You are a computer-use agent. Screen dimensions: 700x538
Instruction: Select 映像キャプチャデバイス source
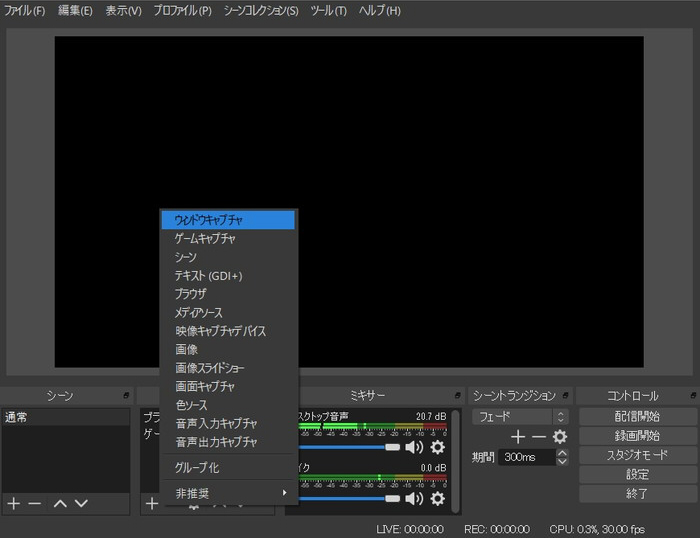click(x=228, y=331)
